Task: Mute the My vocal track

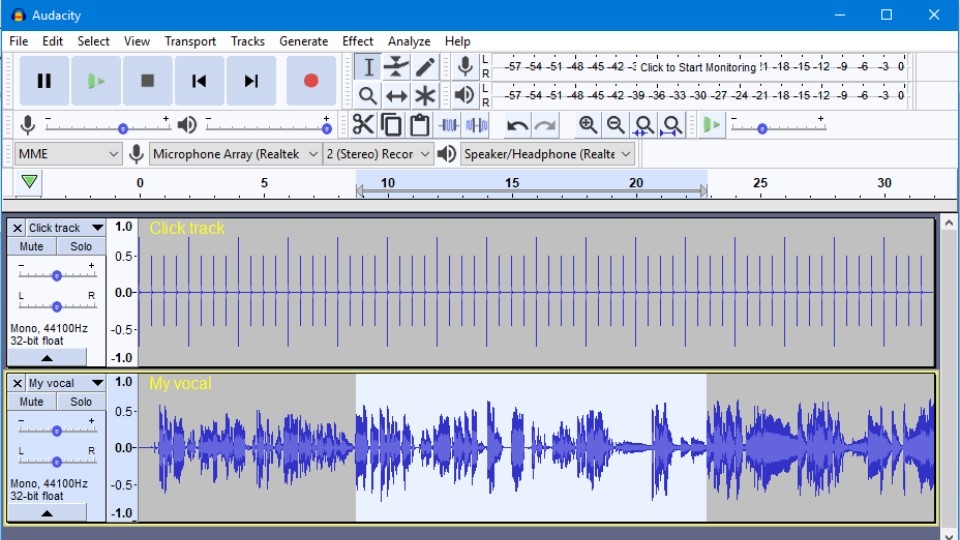Action: (31, 402)
